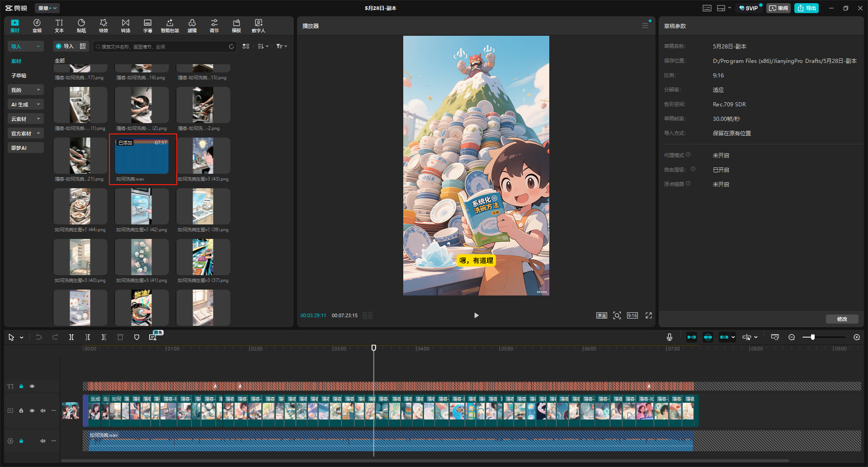Click the 导入 import button with plus
The image size is (868, 467).
point(64,46)
